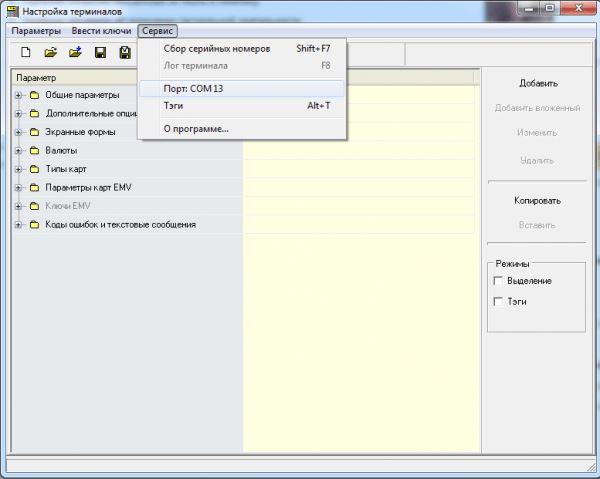Select the Экранные формы tree item
600x479 pixels.
80,132
